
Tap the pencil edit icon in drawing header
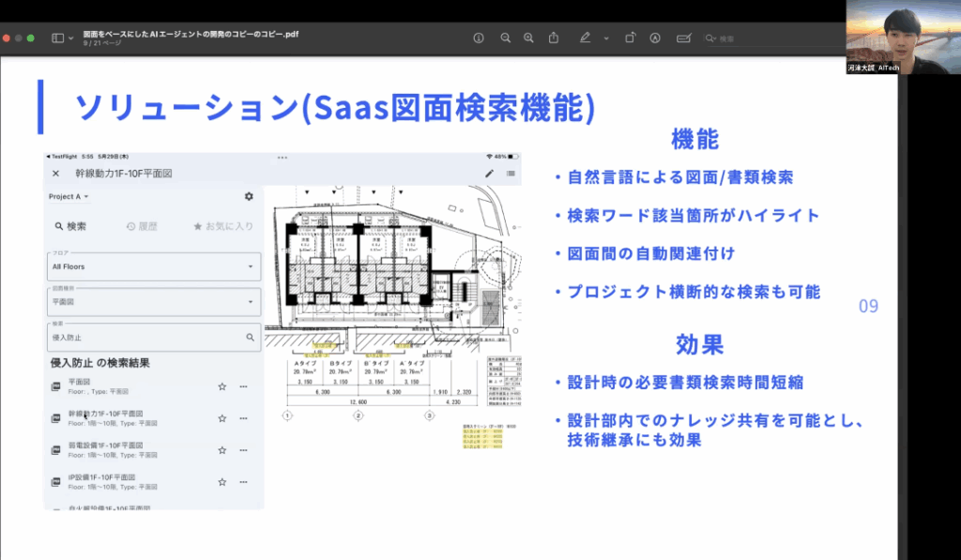[489, 174]
